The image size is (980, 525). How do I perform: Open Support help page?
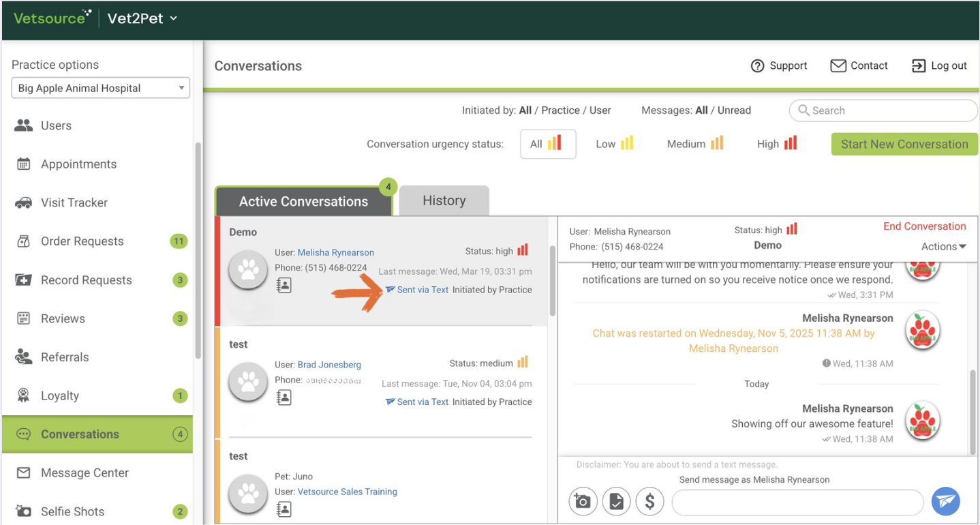[x=779, y=65]
